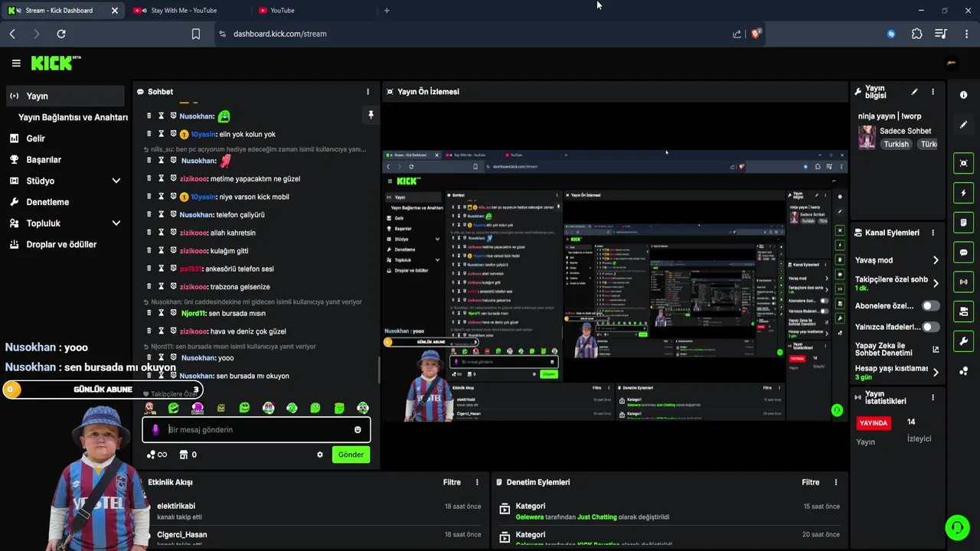Click the pencil icon in the right sidebar

(x=963, y=124)
